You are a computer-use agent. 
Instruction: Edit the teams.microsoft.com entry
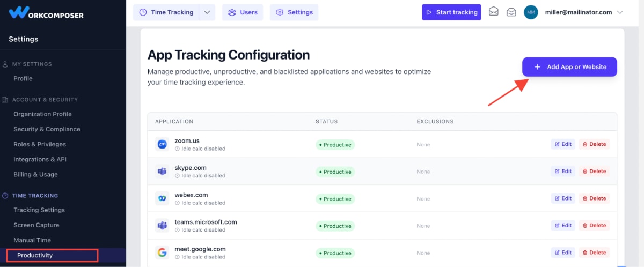[563, 226]
